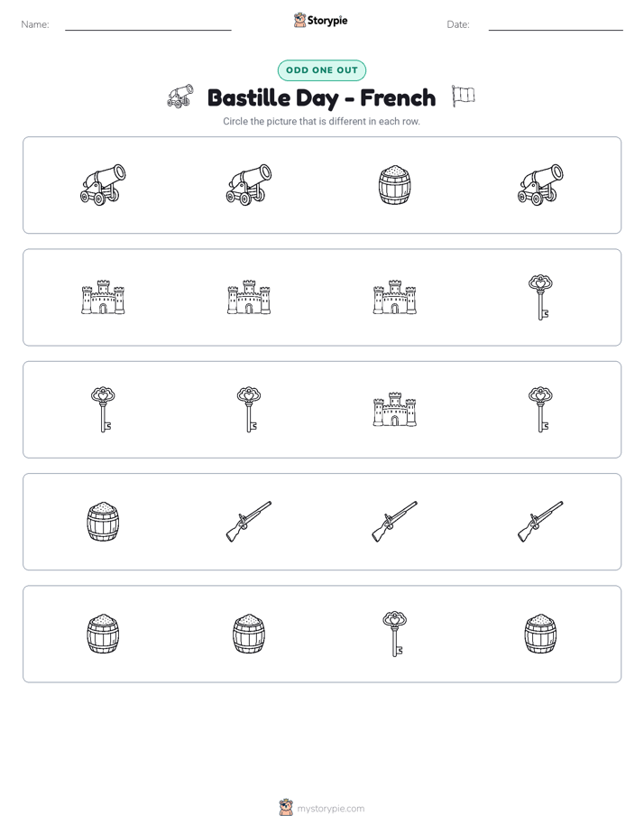Circle the barrel in the first row
This screenshot has width=644, height=834.
[394, 185]
